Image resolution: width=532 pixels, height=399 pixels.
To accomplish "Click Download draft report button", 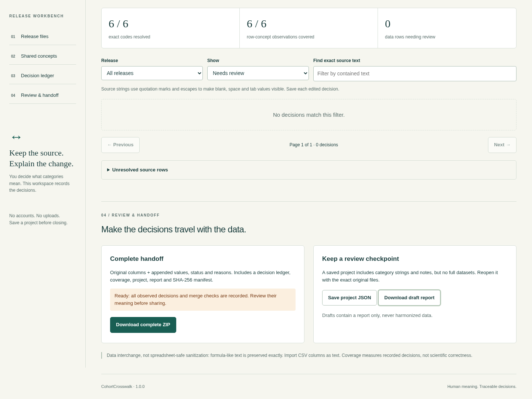I will 409,298.
